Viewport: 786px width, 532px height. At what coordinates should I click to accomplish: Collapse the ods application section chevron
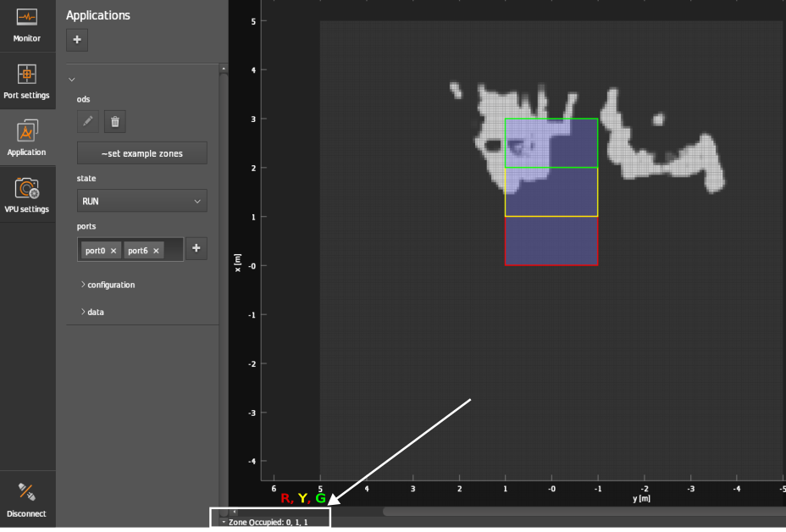pos(72,77)
